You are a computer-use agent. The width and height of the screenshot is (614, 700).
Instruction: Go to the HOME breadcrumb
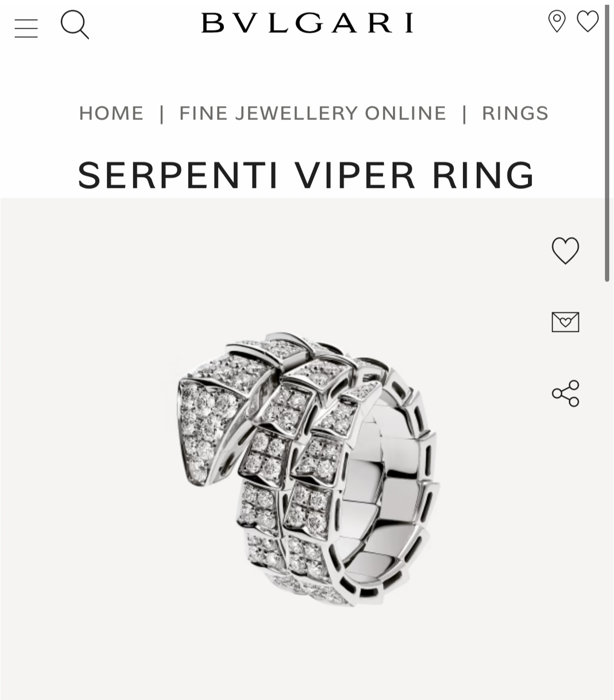pos(111,113)
